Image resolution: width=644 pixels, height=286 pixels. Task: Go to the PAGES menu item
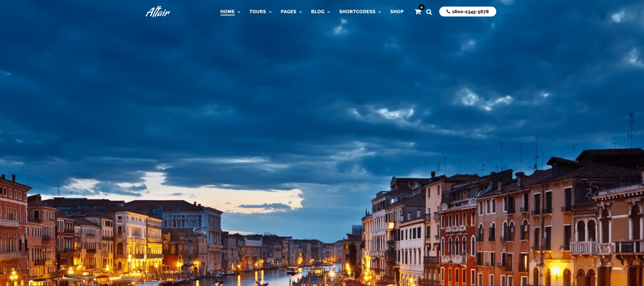pyautogui.click(x=288, y=12)
